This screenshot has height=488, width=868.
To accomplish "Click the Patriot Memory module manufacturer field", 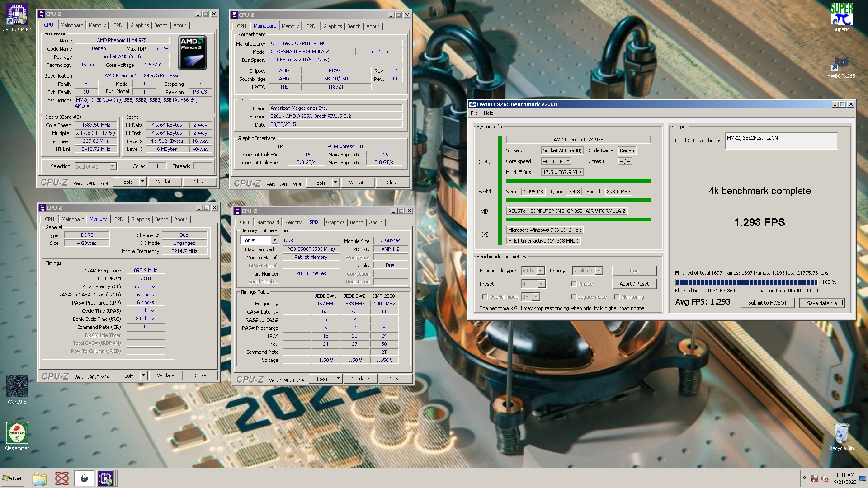I will pos(311,257).
